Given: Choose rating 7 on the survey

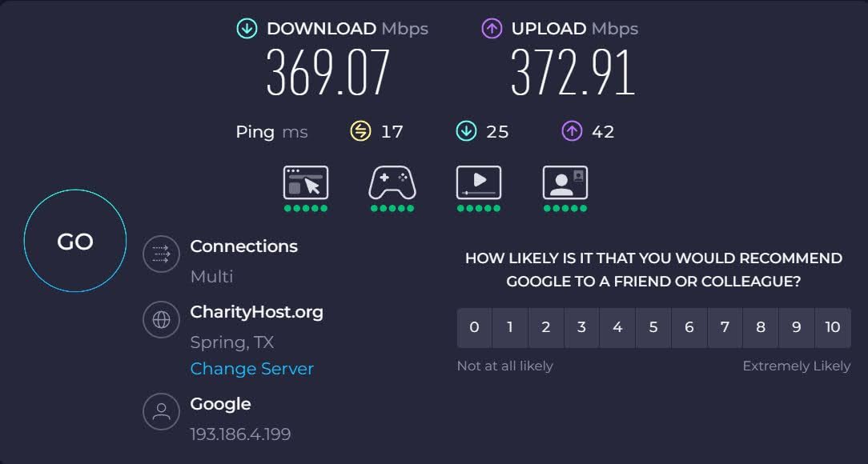Looking at the screenshot, I should [725, 328].
